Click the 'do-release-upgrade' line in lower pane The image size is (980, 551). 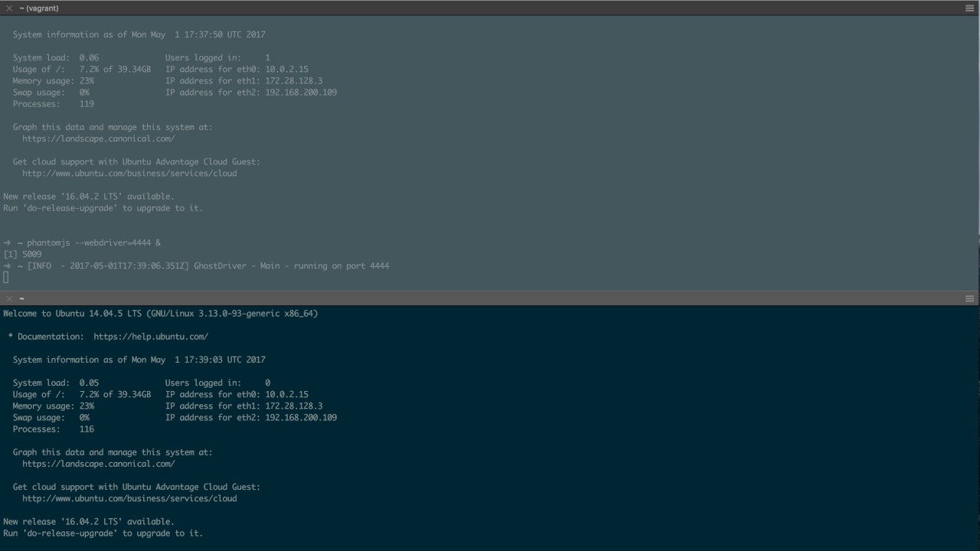tap(103, 533)
